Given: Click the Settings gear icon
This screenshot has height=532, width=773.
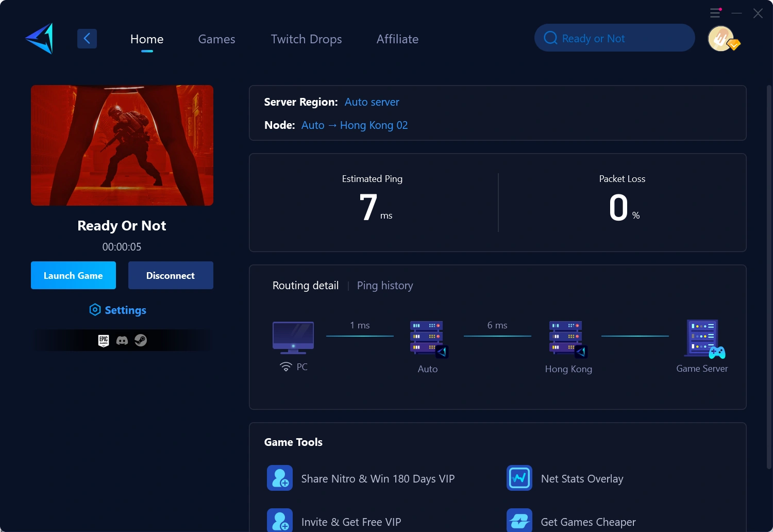Looking at the screenshot, I should (x=95, y=310).
